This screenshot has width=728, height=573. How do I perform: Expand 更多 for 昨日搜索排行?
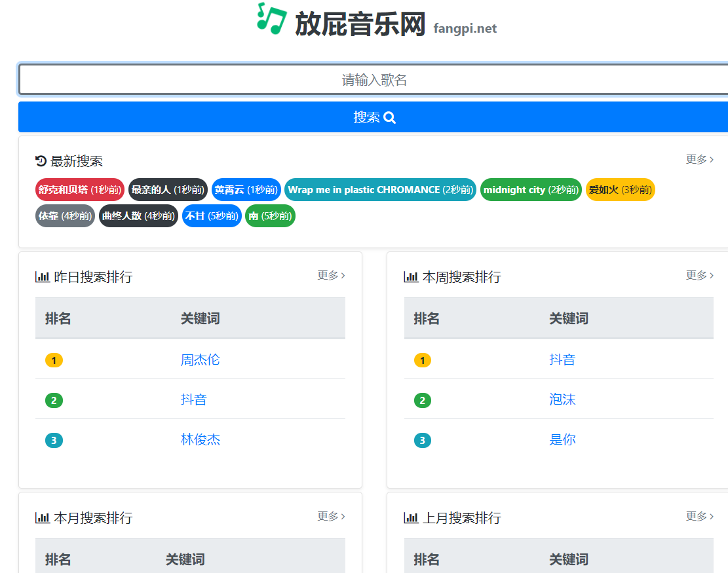(331, 275)
